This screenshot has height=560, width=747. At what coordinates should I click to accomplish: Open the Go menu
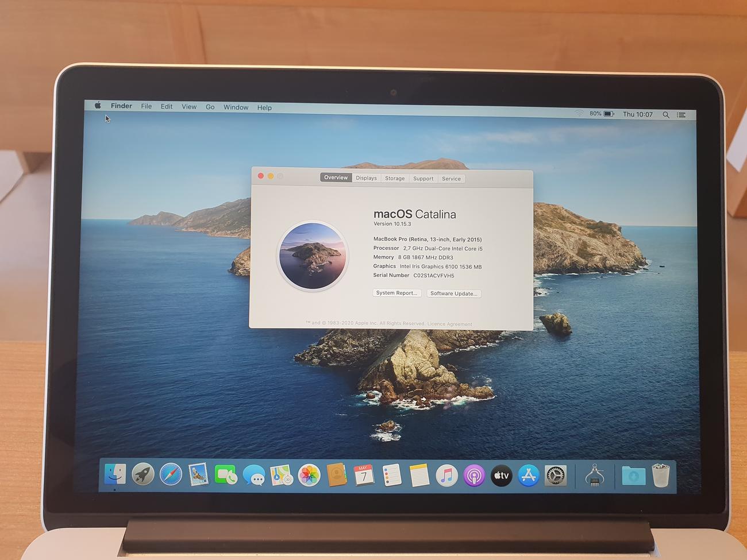point(210,107)
